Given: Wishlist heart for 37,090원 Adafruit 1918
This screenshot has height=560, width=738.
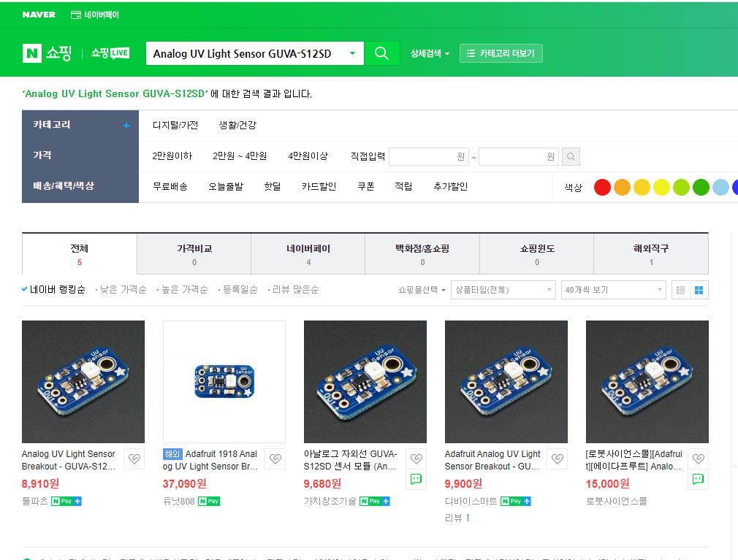Looking at the screenshot, I should pyautogui.click(x=275, y=459).
